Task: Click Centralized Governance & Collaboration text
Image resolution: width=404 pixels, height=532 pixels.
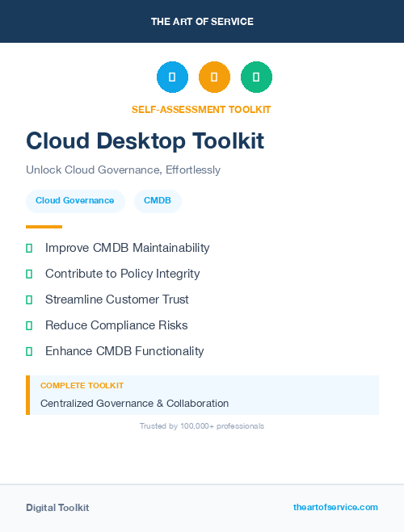Action: [134, 404]
